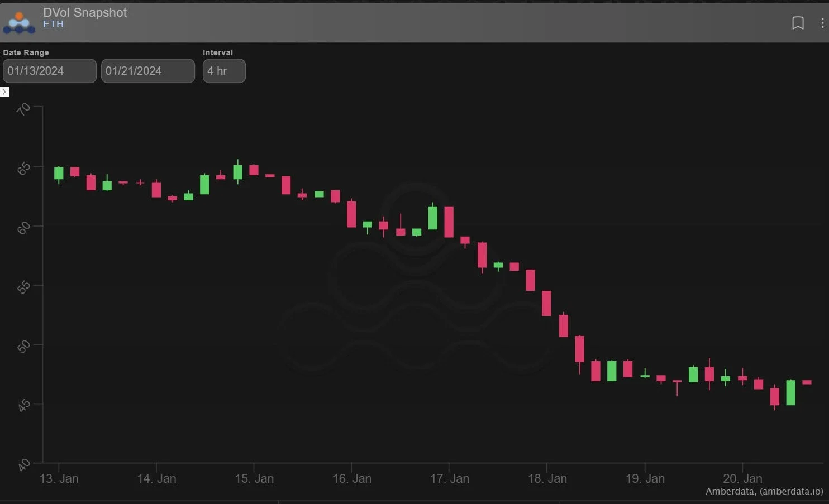
Task: Click the 17. Jan axis label
Action: (450, 478)
